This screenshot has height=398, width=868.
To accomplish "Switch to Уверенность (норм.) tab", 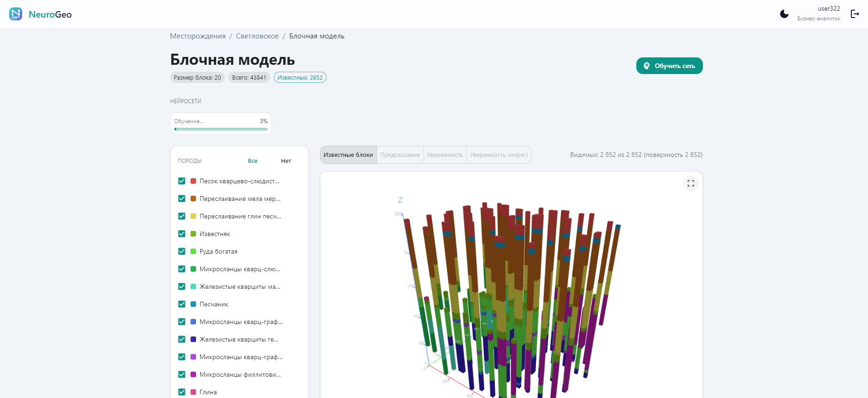I will coord(499,155).
